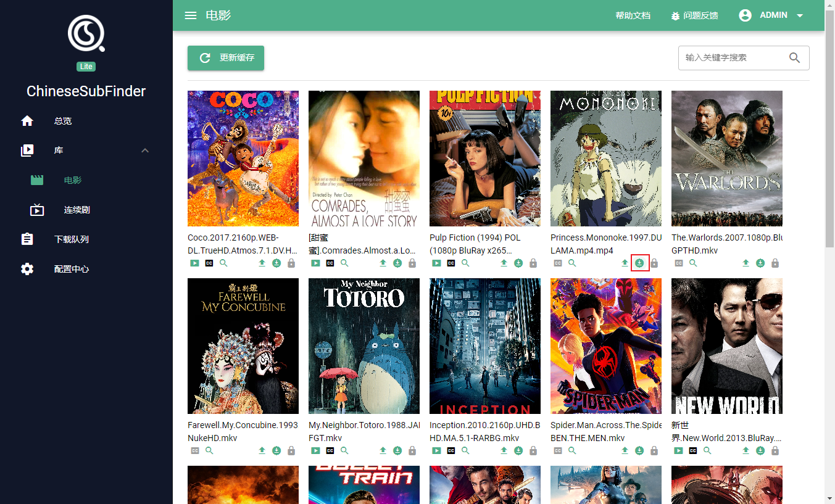Click the search magnifier in keyword box
Image resolution: width=835 pixels, height=504 pixels.
[x=794, y=57]
